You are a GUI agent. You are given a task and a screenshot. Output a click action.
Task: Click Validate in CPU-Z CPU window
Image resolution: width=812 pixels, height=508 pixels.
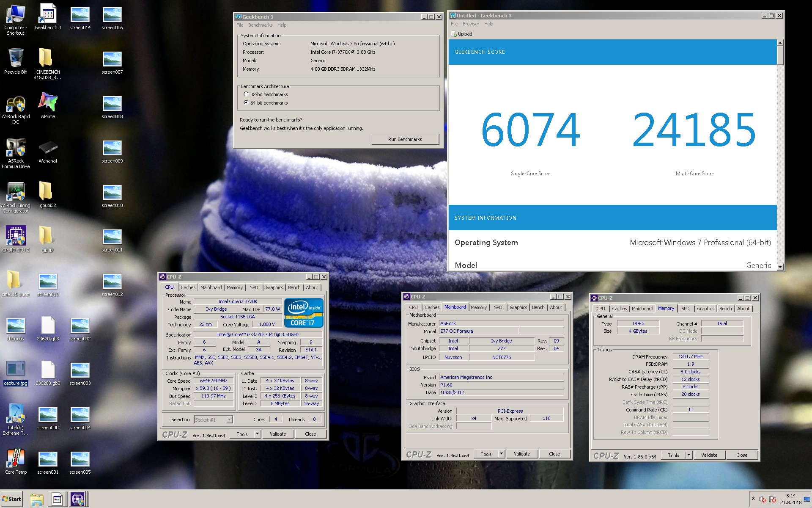[278, 434]
